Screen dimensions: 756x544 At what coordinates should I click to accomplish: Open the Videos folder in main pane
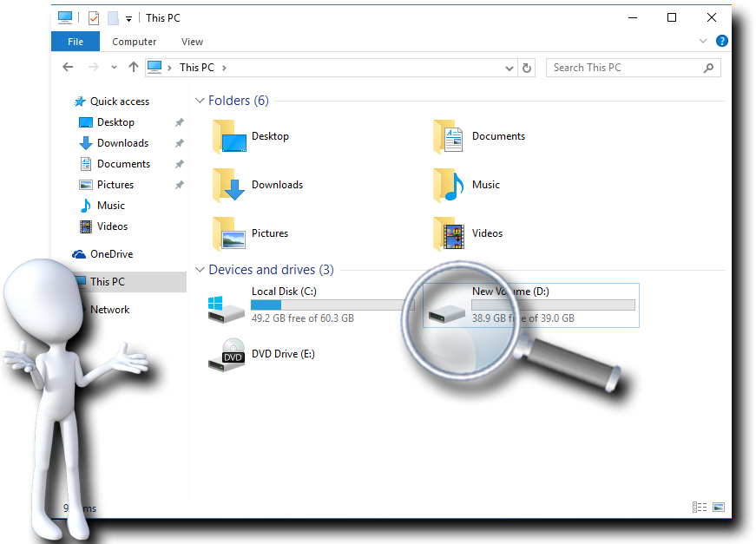(x=447, y=233)
